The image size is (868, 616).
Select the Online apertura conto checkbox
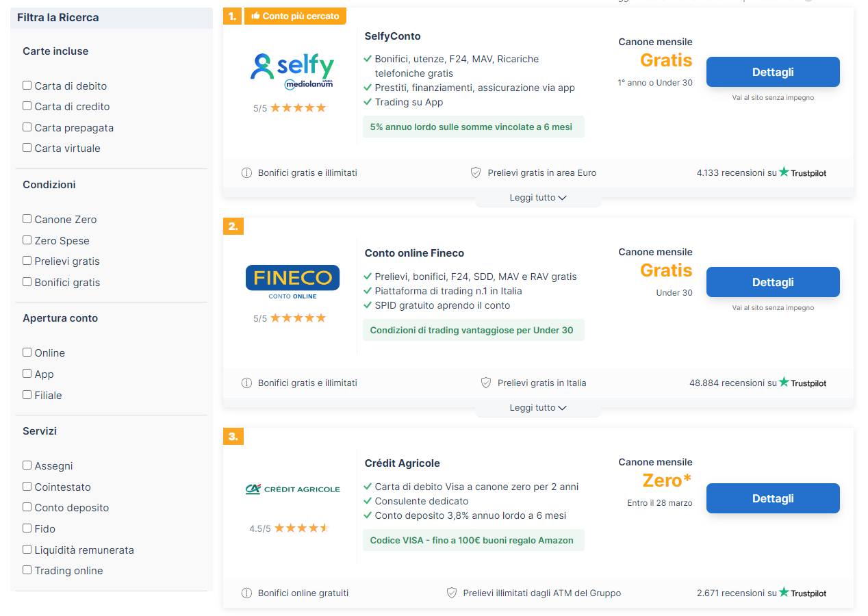(27, 352)
